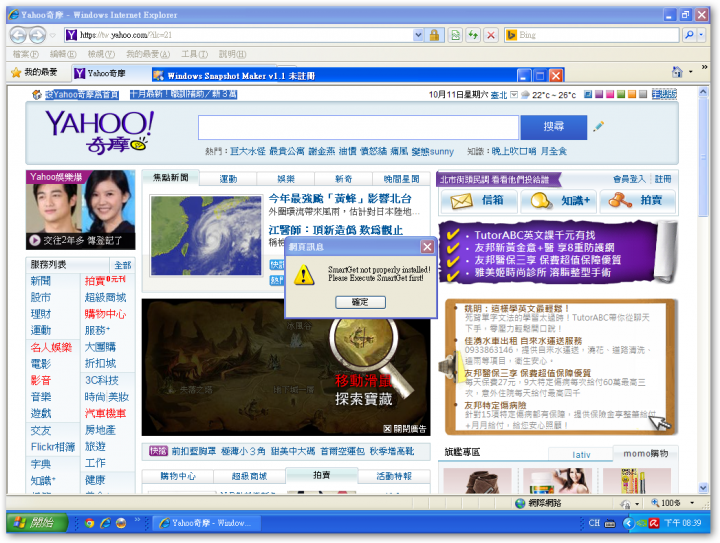Click the 全部 link in 服務列表

click(x=123, y=265)
